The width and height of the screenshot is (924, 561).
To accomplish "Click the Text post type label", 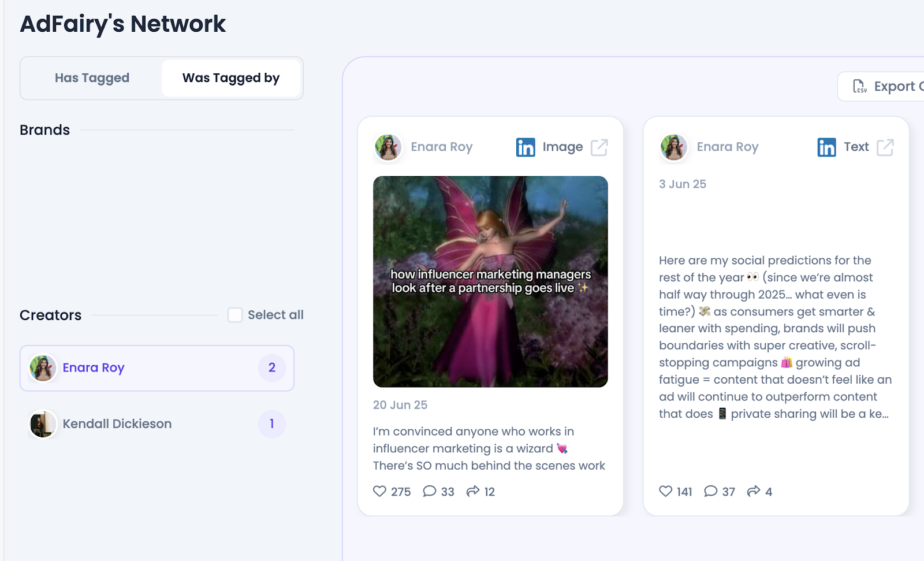I will [x=856, y=147].
